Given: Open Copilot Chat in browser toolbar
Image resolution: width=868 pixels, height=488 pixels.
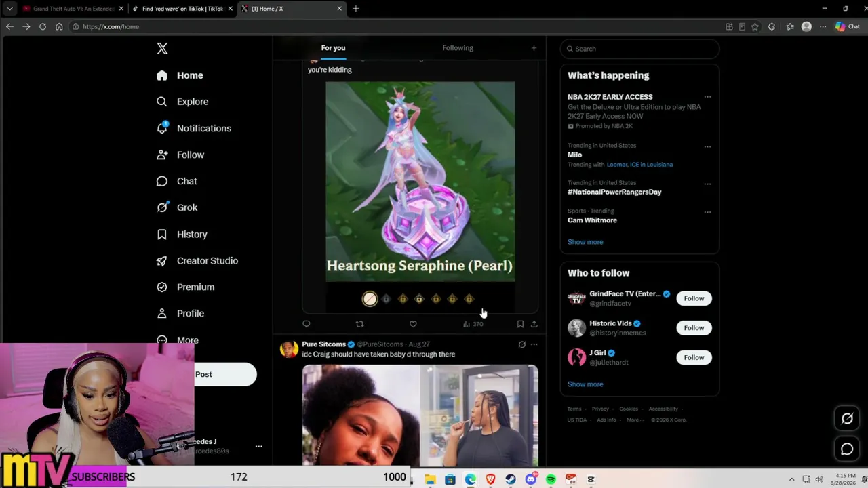Looking at the screenshot, I should pyautogui.click(x=848, y=26).
